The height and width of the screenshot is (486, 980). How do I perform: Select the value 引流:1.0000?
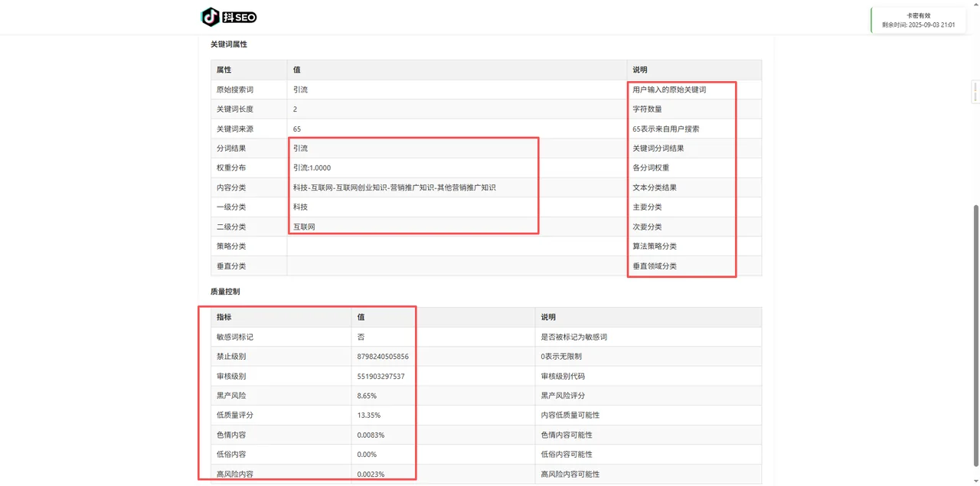click(x=312, y=168)
